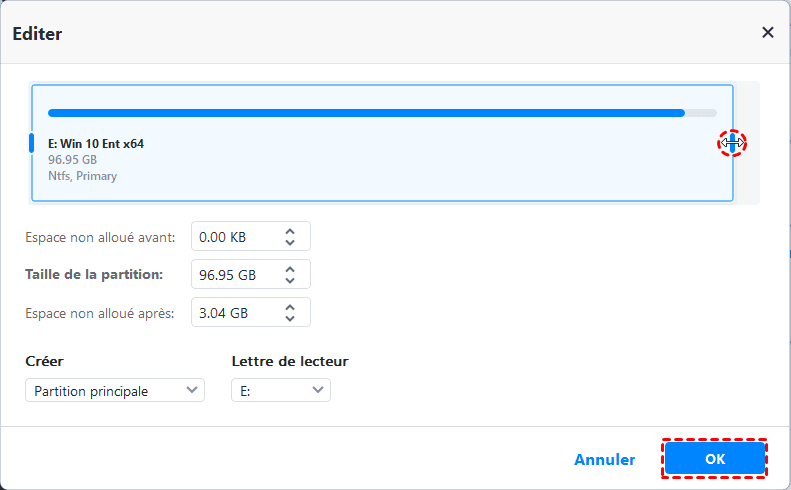The height and width of the screenshot is (490, 791).
Task: Click the Ntfs, Primary label text
Action: [x=82, y=176]
